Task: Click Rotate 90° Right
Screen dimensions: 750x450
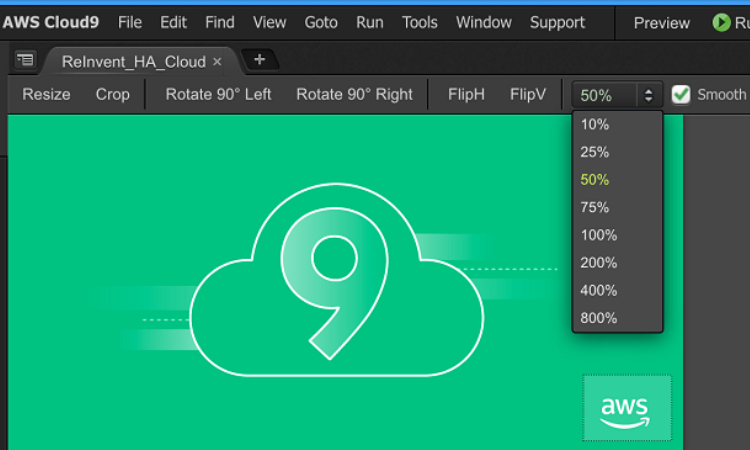Action: click(354, 94)
